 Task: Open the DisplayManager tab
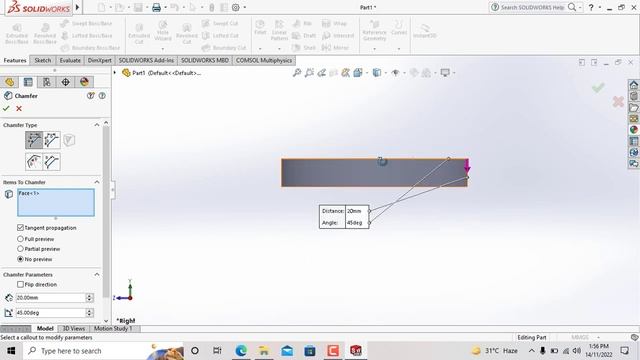(x=84, y=82)
